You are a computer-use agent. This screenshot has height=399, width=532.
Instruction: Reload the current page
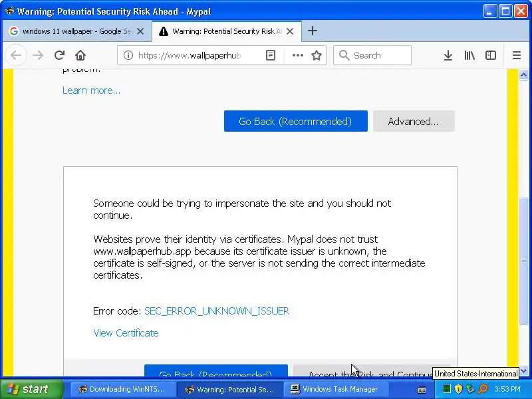click(x=59, y=55)
